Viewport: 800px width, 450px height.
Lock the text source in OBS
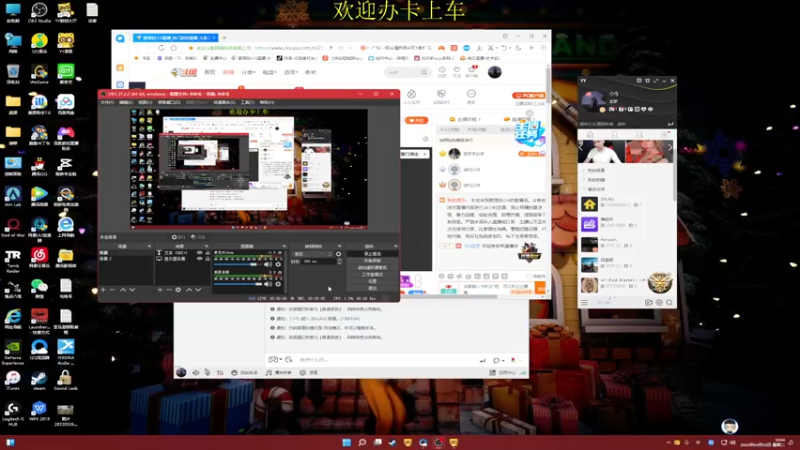tap(207, 253)
